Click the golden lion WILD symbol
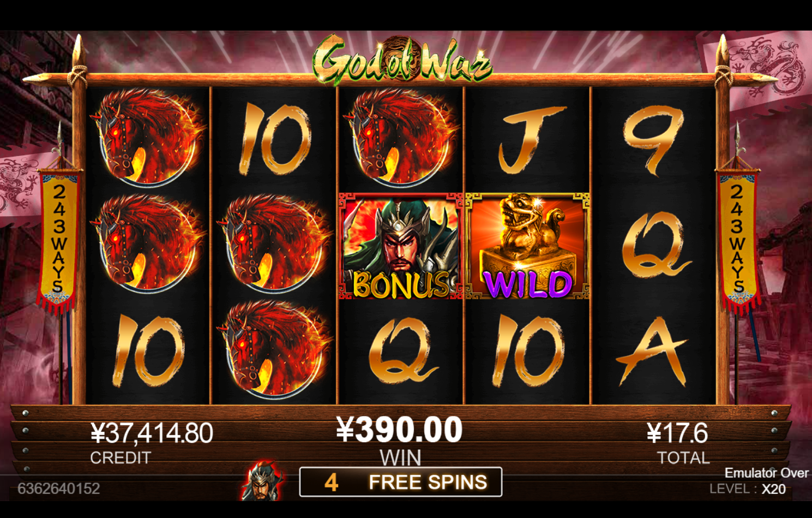Image resolution: width=812 pixels, height=518 pixels. [527, 246]
